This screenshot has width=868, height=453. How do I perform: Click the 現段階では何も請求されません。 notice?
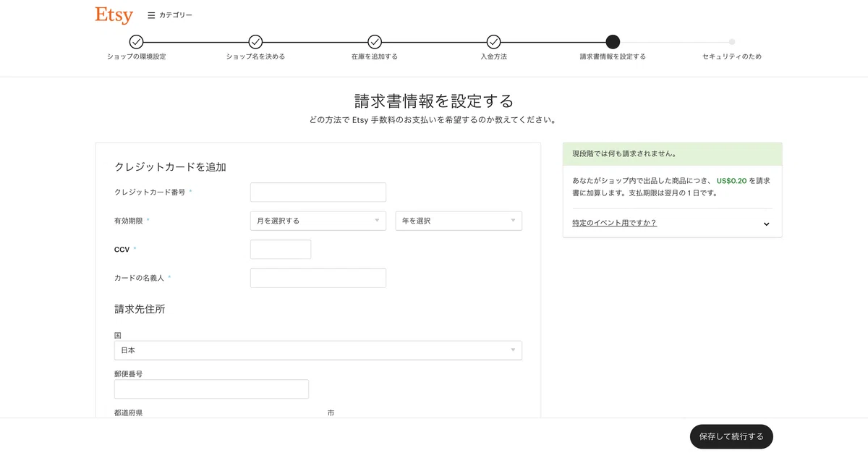[x=673, y=154]
